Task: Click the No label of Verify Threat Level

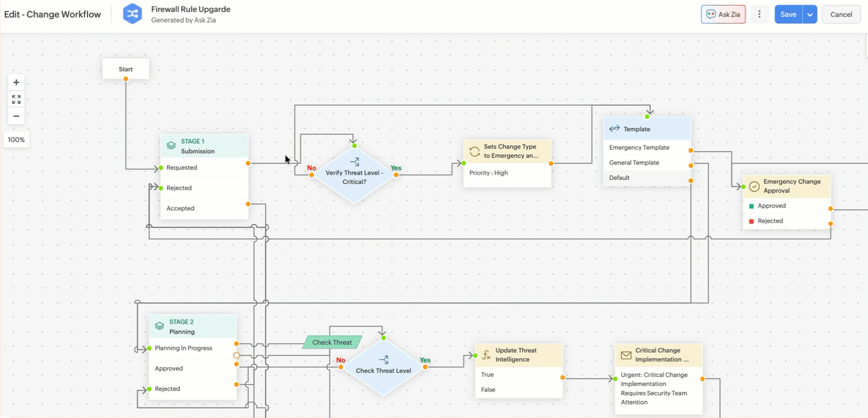Action: [x=312, y=168]
